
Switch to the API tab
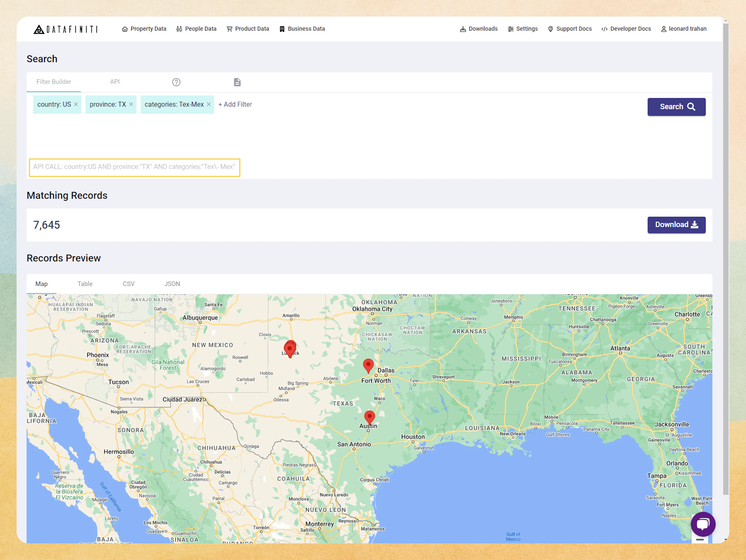click(115, 82)
